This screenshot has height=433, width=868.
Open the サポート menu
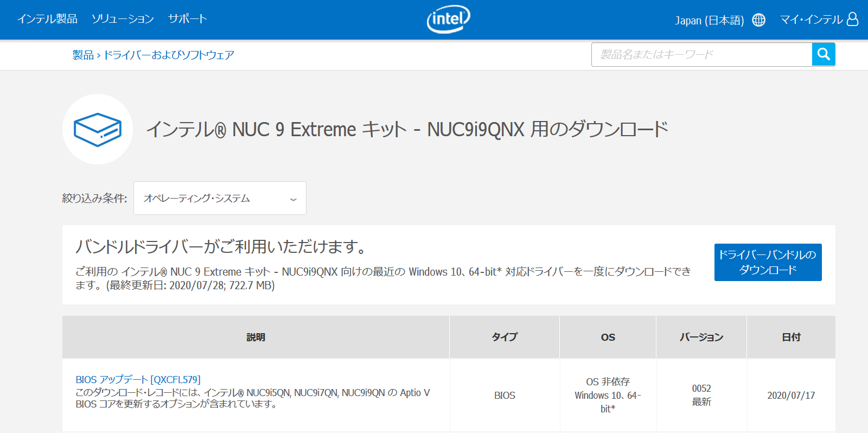click(x=188, y=19)
